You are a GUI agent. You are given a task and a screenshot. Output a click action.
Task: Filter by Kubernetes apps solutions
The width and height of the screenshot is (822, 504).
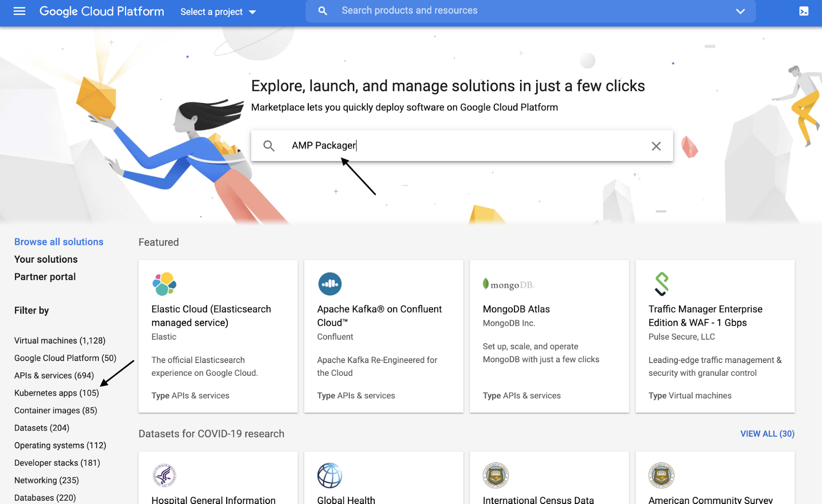tap(56, 393)
